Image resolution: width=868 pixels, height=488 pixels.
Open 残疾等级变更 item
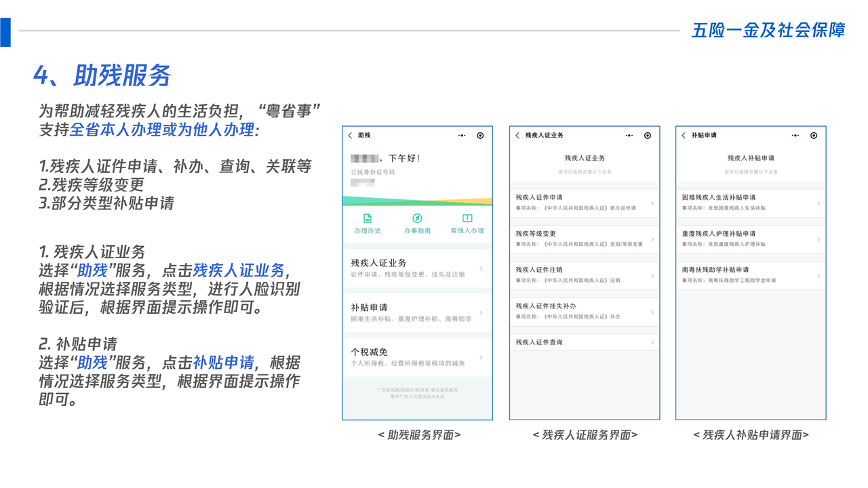585,239
